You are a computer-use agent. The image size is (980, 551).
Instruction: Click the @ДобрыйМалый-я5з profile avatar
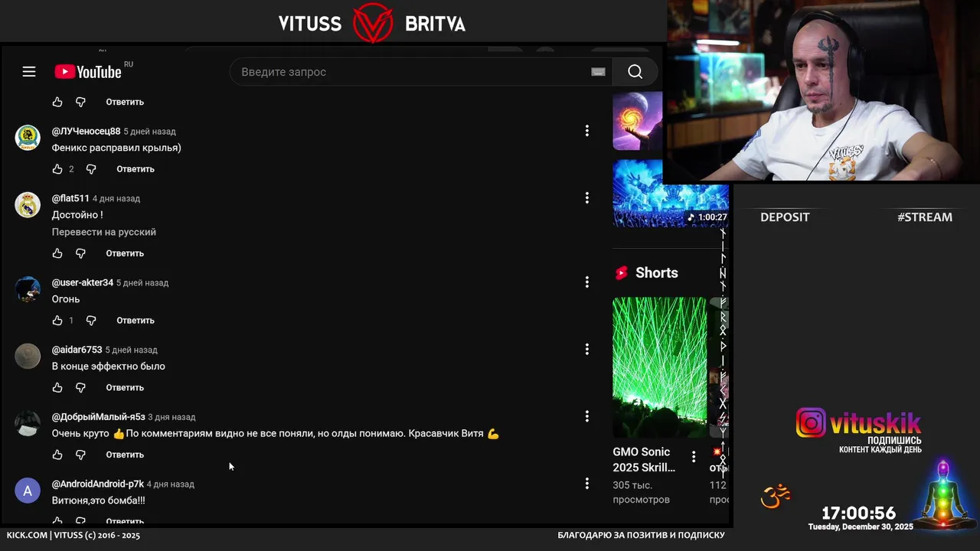28,423
